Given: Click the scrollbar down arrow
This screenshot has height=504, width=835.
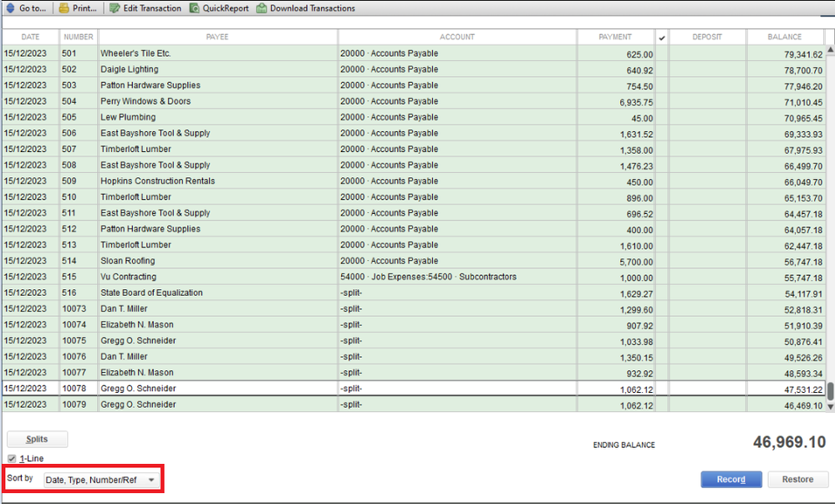Looking at the screenshot, I should point(830,406).
